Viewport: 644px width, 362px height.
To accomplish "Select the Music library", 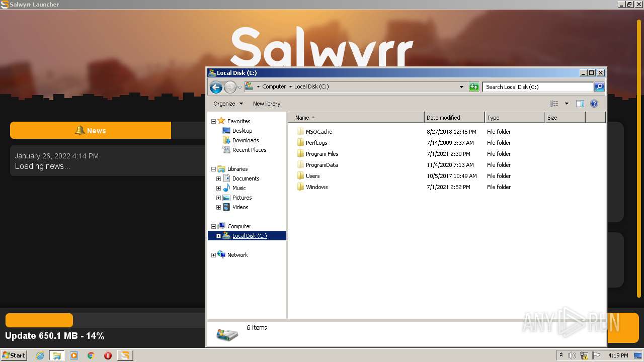I will click(239, 188).
